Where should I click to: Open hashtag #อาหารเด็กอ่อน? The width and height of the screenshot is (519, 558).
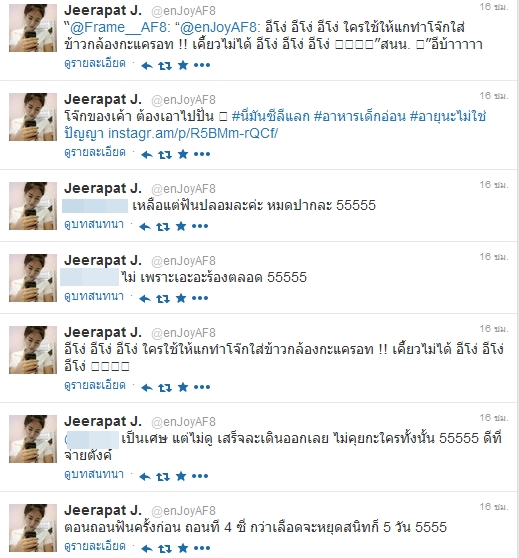[360, 116]
